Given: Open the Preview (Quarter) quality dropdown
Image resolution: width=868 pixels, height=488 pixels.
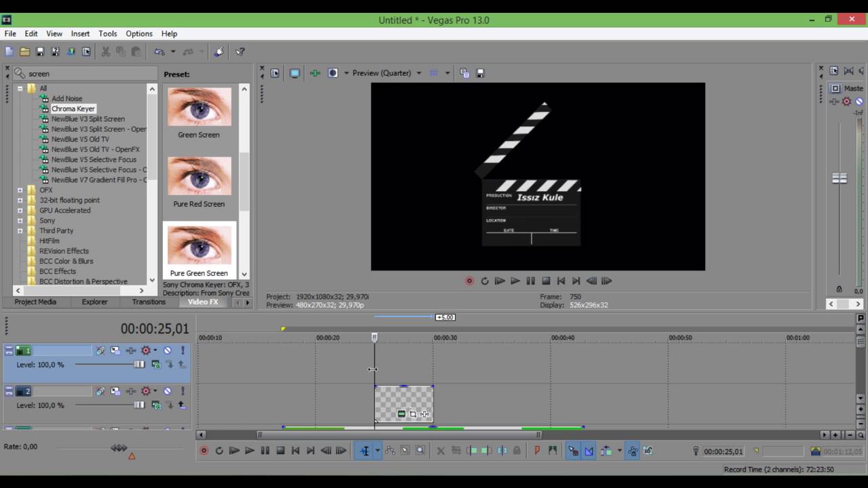Looking at the screenshot, I should (x=418, y=73).
